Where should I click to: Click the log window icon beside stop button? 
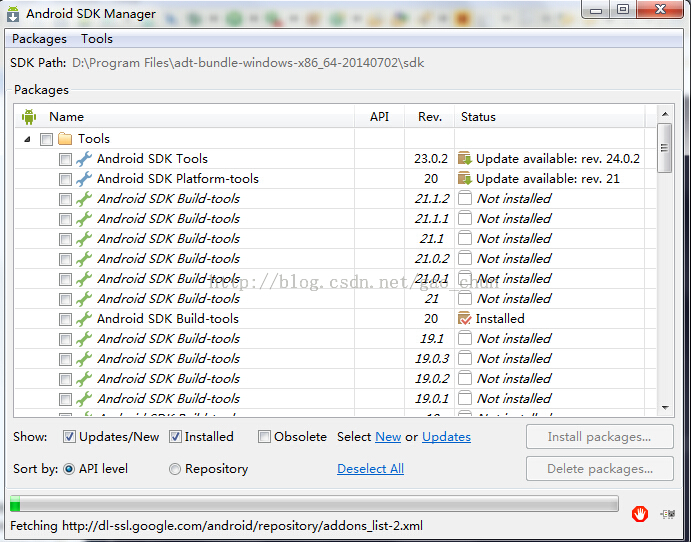click(x=668, y=514)
